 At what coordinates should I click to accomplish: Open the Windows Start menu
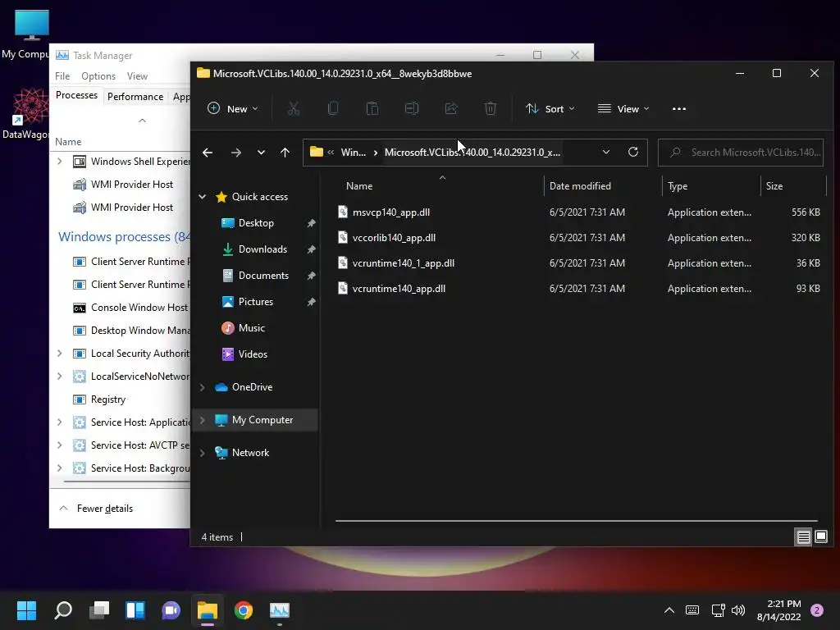pyautogui.click(x=27, y=610)
